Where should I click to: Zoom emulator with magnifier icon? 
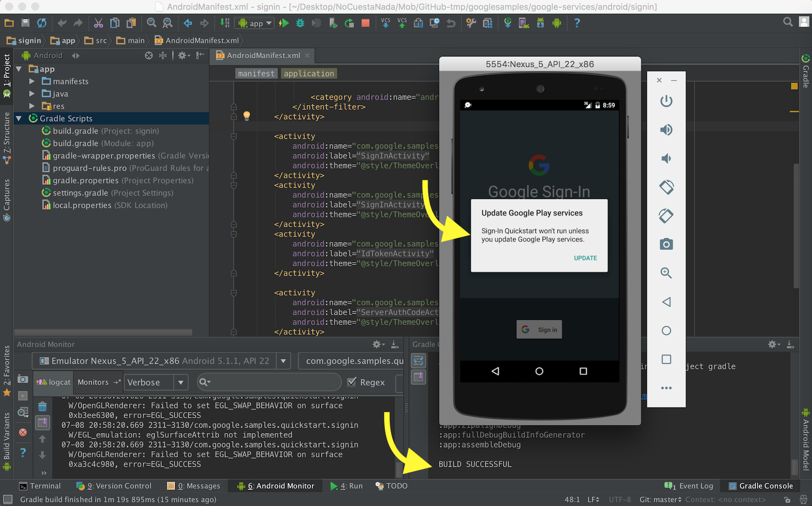[x=666, y=273]
